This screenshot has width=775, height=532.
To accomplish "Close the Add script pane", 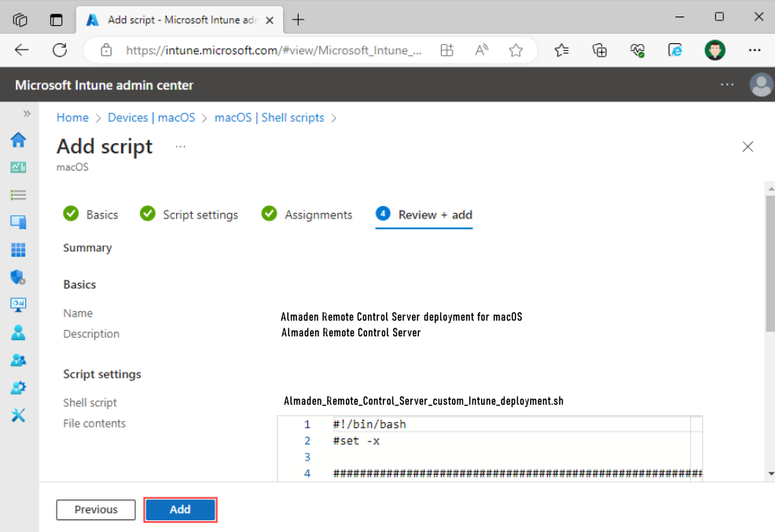I will pyautogui.click(x=747, y=147).
